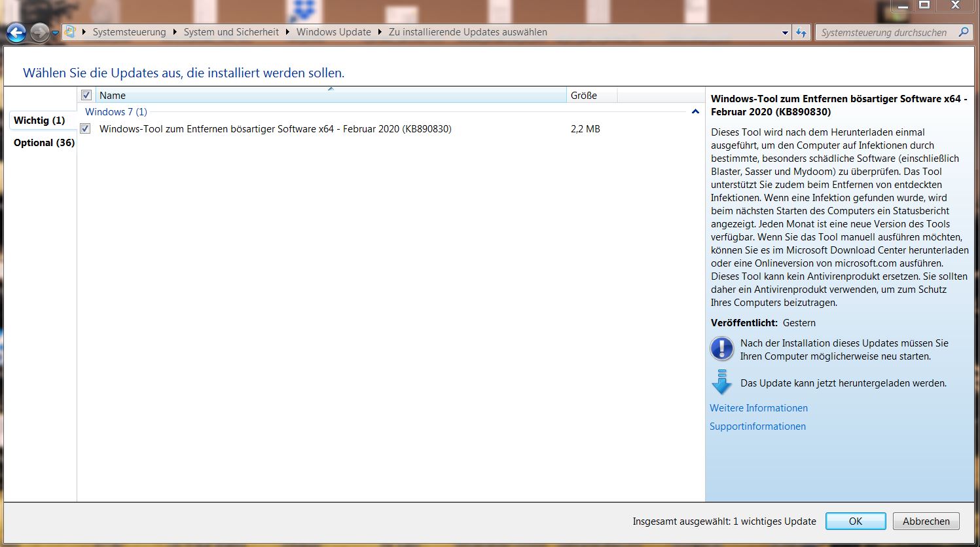This screenshot has height=547, width=980.
Task: Open the Weitere Informationen link
Action: point(758,408)
